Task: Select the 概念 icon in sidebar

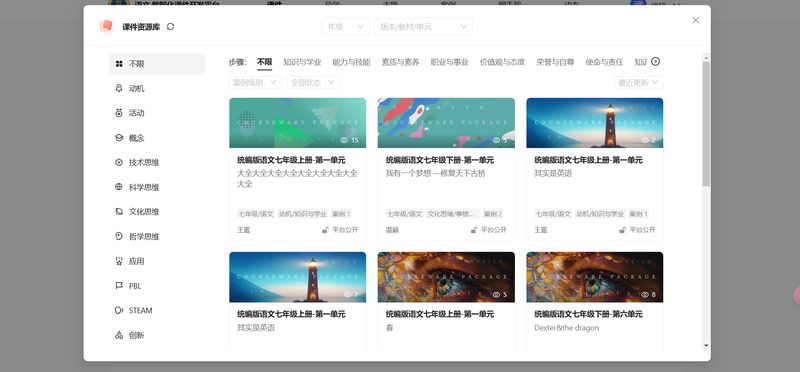Action: point(119,138)
